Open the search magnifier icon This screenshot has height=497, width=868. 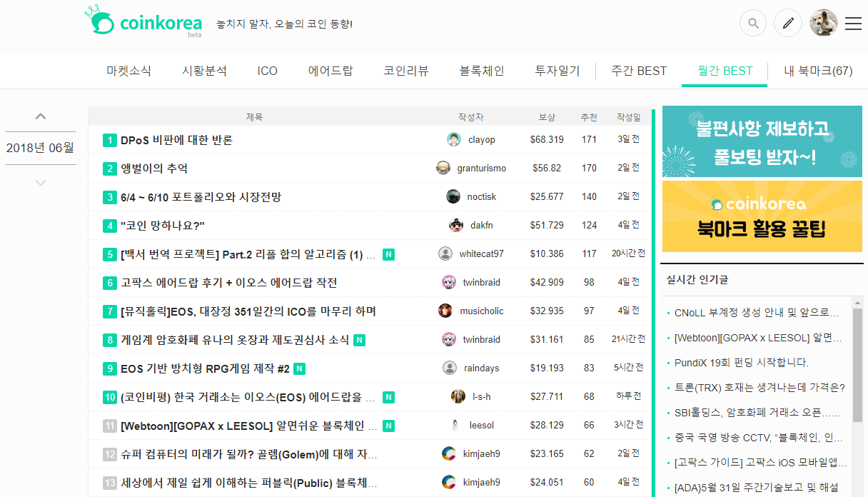(753, 23)
